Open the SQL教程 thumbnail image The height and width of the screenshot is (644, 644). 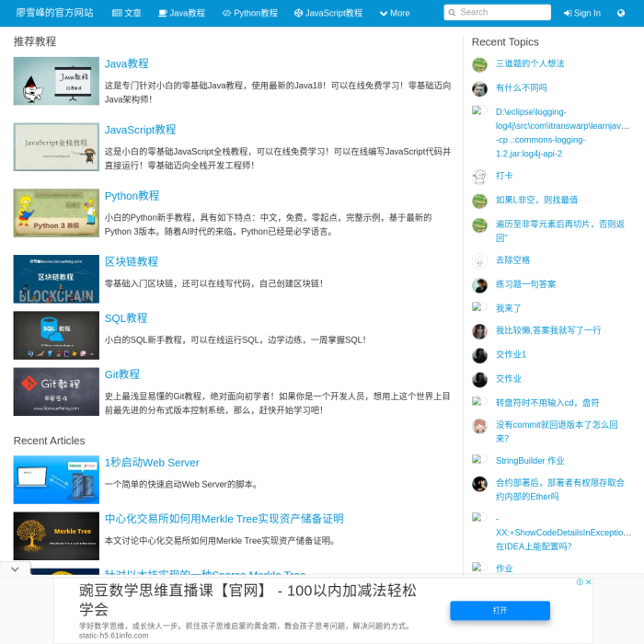click(x=56, y=335)
